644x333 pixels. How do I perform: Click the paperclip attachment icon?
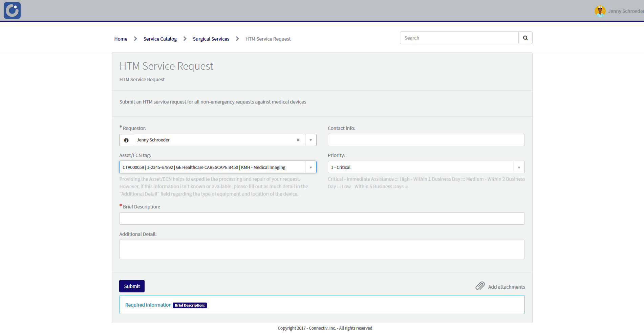[480, 286]
